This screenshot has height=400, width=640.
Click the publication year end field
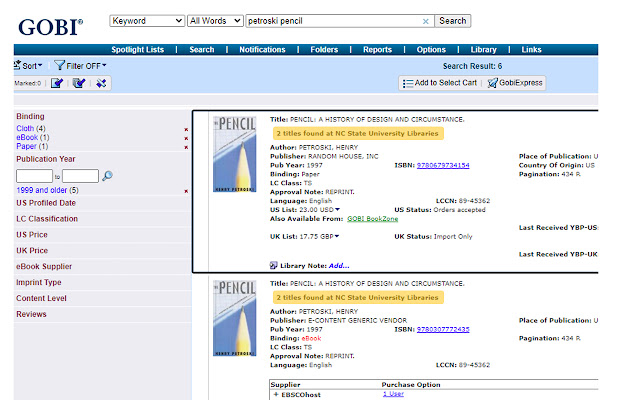[x=80, y=176]
